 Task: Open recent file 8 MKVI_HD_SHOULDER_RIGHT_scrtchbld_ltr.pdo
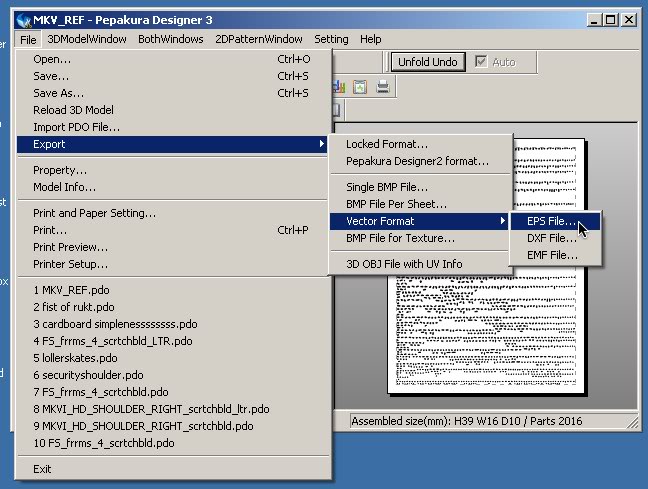[172, 409]
